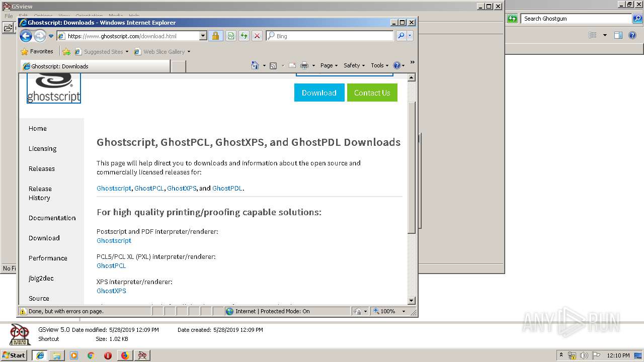Expand command bar overflow chevron

click(x=412, y=62)
